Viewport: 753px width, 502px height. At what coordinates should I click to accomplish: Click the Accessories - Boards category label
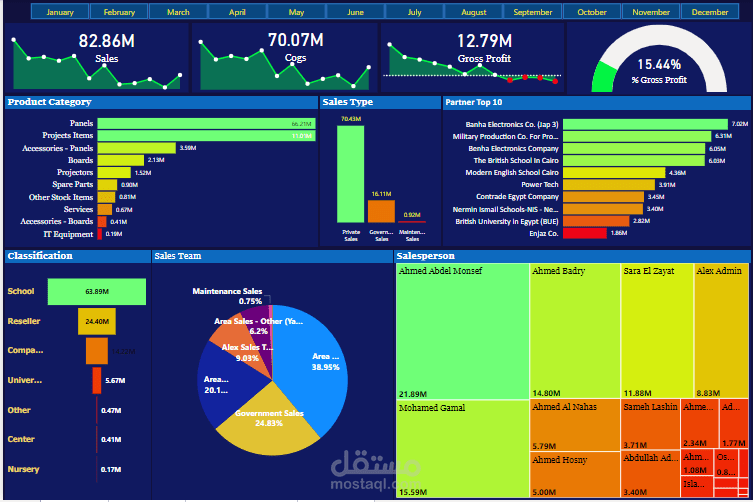pyautogui.click(x=57, y=221)
